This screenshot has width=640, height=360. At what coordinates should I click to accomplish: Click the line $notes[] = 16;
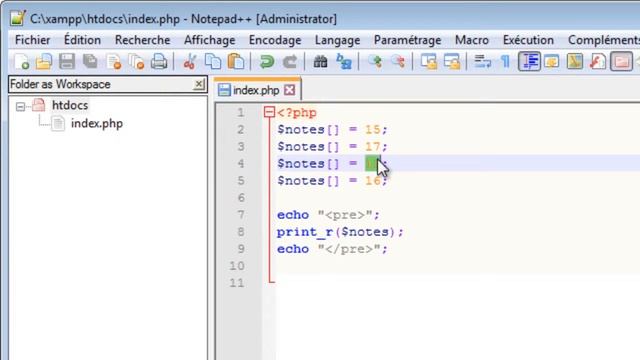tap(332, 181)
